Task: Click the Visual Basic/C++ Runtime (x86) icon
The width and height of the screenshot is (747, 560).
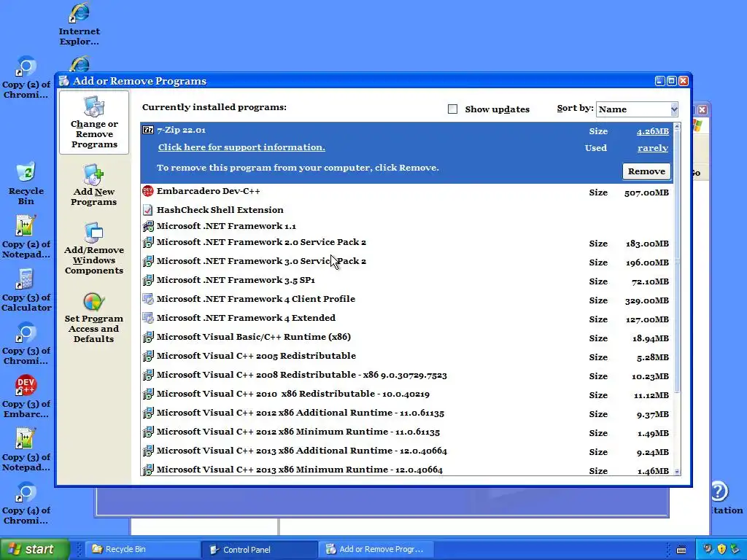Action: [148, 337]
